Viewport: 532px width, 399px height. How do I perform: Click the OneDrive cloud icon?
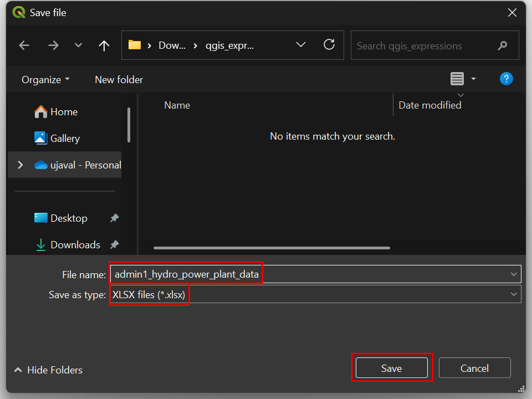click(40, 165)
